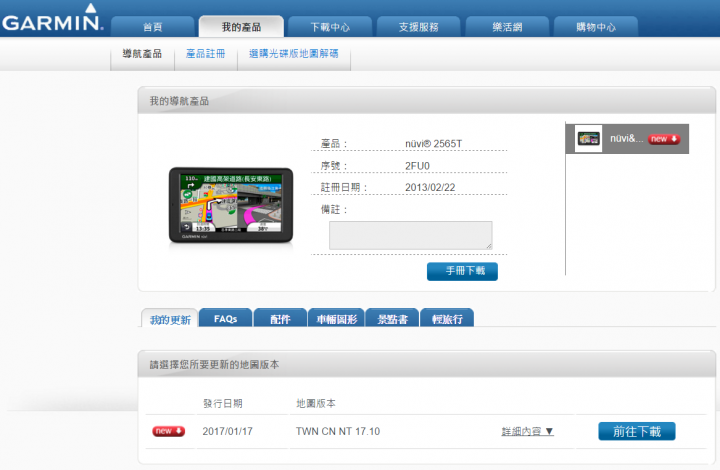Visit the 購物中心 tab
The height and width of the screenshot is (470, 720).
[x=596, y=27]
